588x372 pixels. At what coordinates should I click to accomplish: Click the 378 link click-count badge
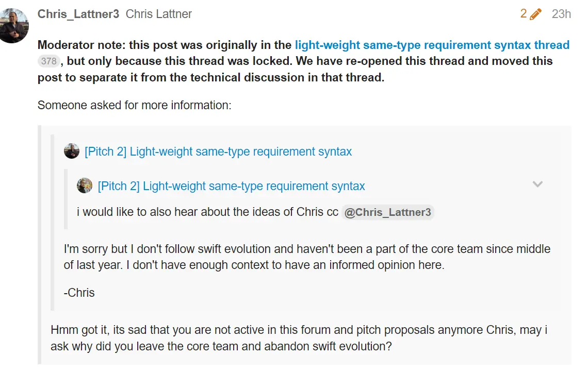pyautogui.click(x=49, y=61)
